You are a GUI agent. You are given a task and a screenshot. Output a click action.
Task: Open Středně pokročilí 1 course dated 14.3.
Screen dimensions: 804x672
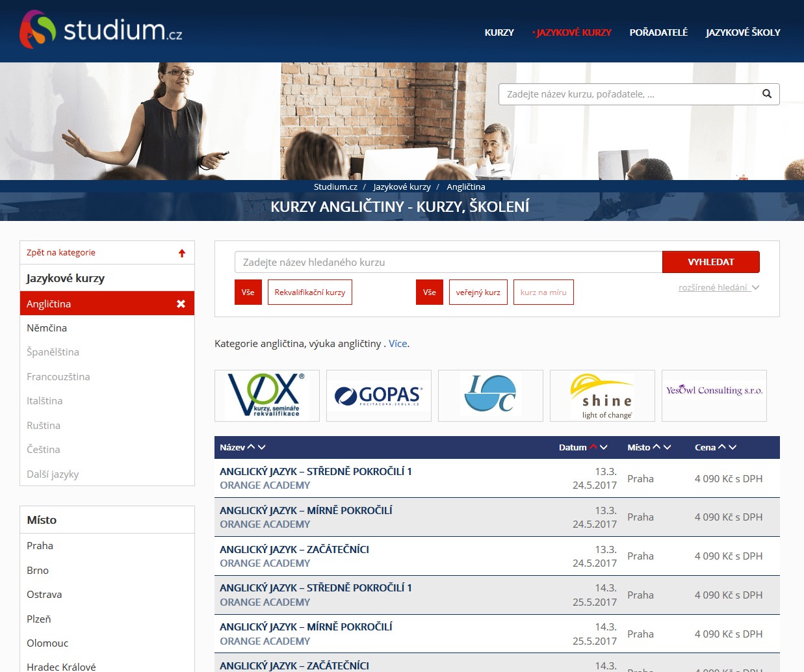coord(316,588)
